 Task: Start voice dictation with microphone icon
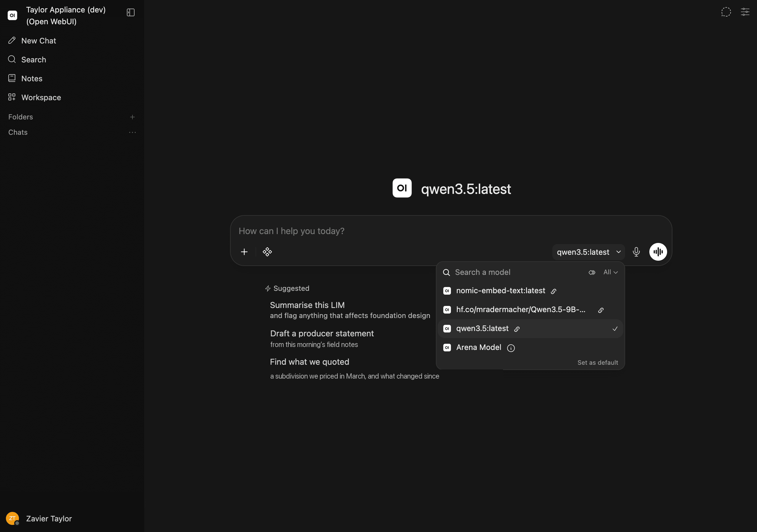click(636, 252)
